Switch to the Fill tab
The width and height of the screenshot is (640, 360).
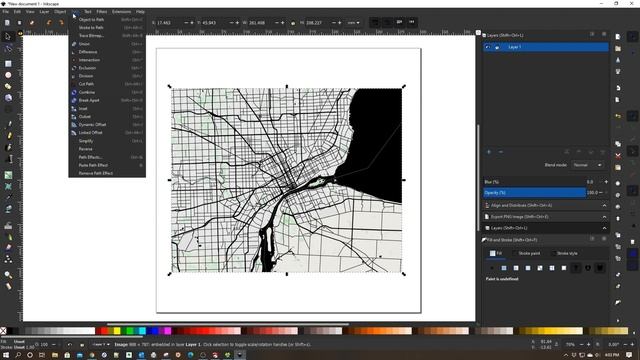tap(496, 253)
